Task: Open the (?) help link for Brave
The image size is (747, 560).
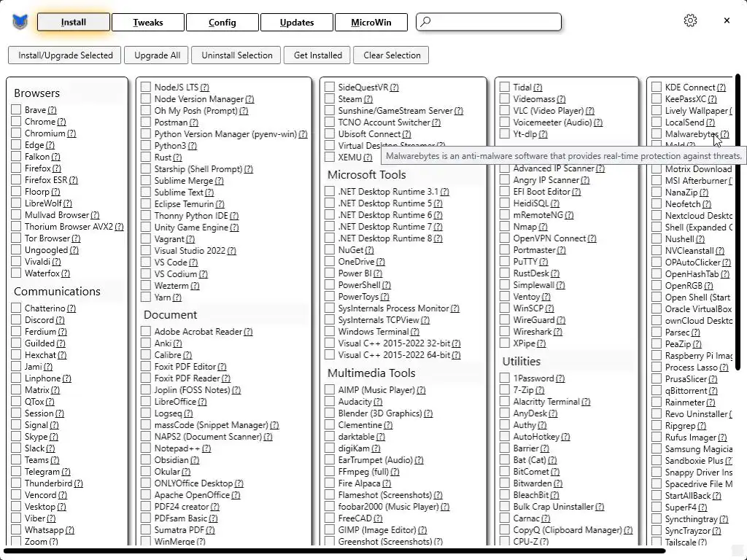Action: [x=52, y=110]
